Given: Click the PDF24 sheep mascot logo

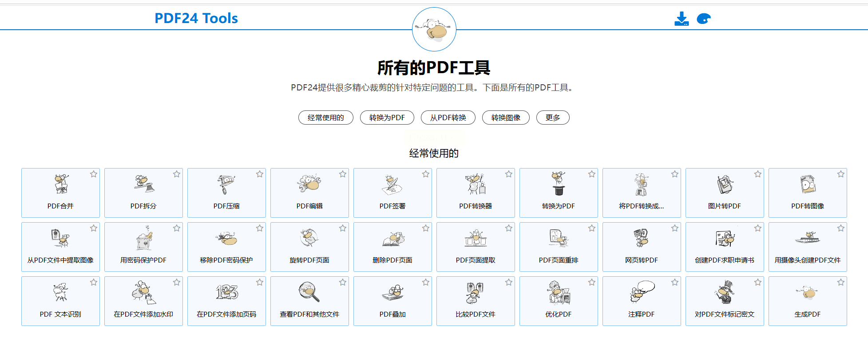Looking at the screenshot, I should (434, 29).
